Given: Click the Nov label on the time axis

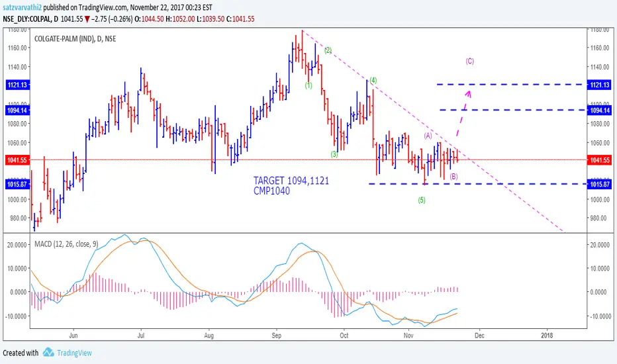Looking at the screenshot, I should click(408, 336).
